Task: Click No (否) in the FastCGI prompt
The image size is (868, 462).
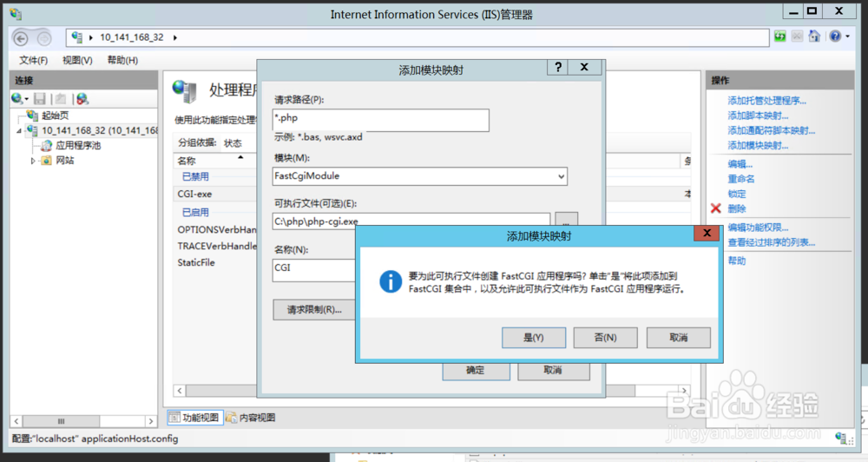Action: pos(605,337)
